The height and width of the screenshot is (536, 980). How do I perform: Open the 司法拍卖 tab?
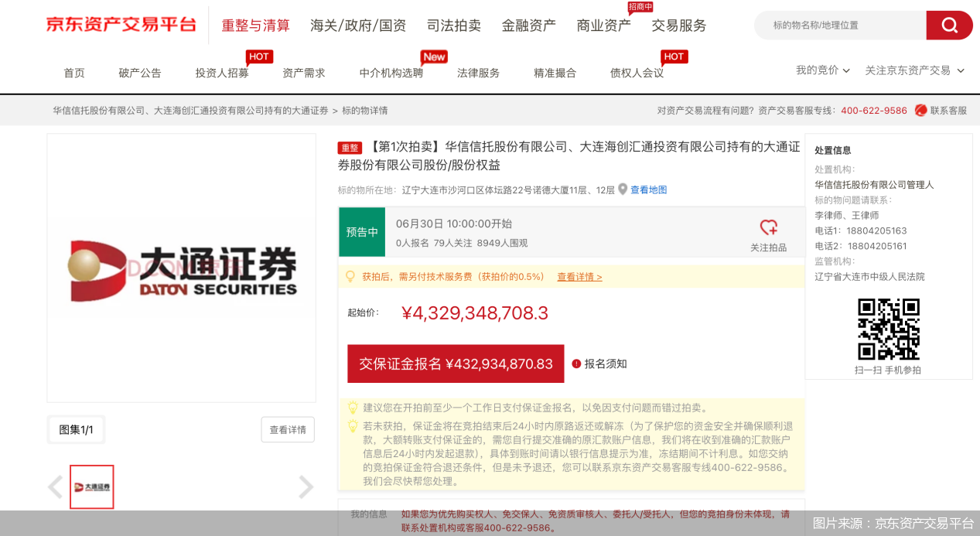coord(454,26)
